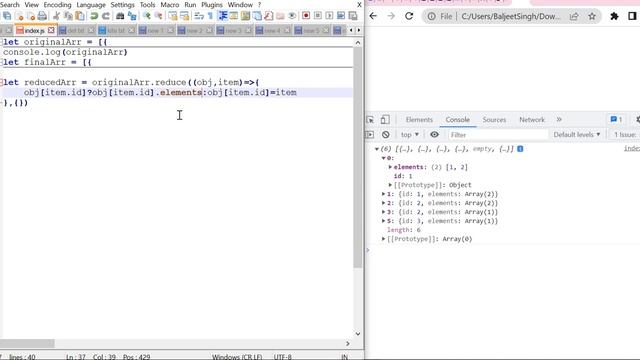
Task: Toggle the Monitoring eye icon in Notepad++
Action: [x=292, y=16]
